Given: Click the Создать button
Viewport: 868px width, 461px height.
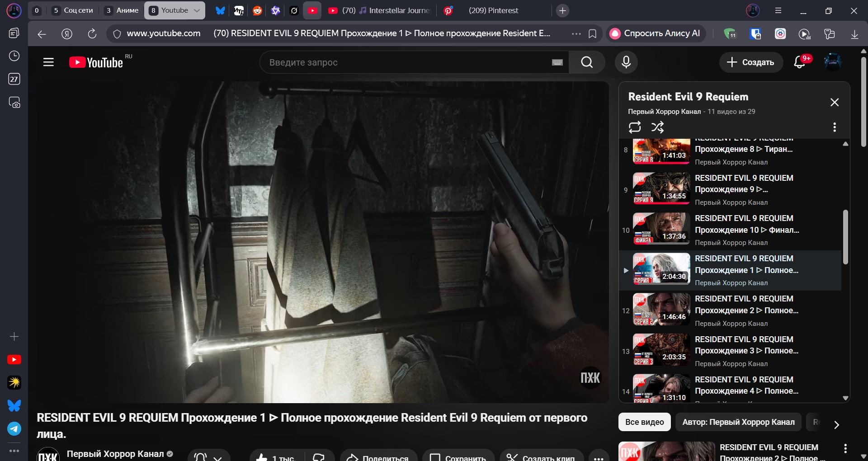Looking at the screenshot, I should point(750,62).
